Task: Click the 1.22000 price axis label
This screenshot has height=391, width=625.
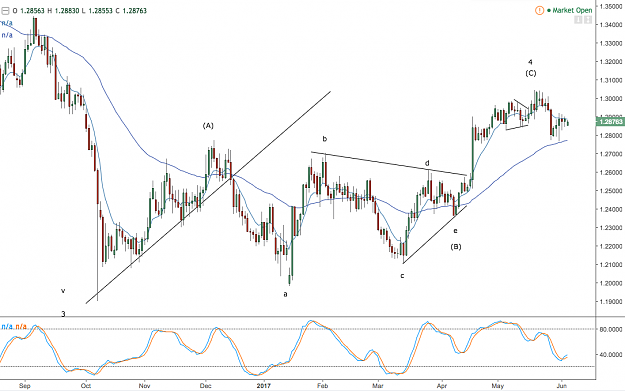Action: [x=611, y=246]
